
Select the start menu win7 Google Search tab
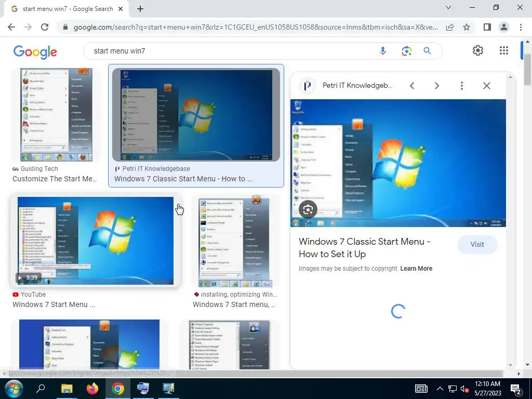67,9
